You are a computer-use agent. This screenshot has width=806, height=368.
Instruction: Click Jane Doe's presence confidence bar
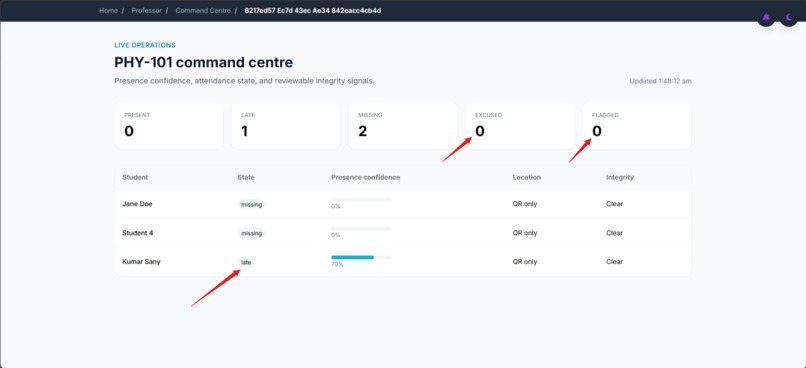tap(361, 199)
